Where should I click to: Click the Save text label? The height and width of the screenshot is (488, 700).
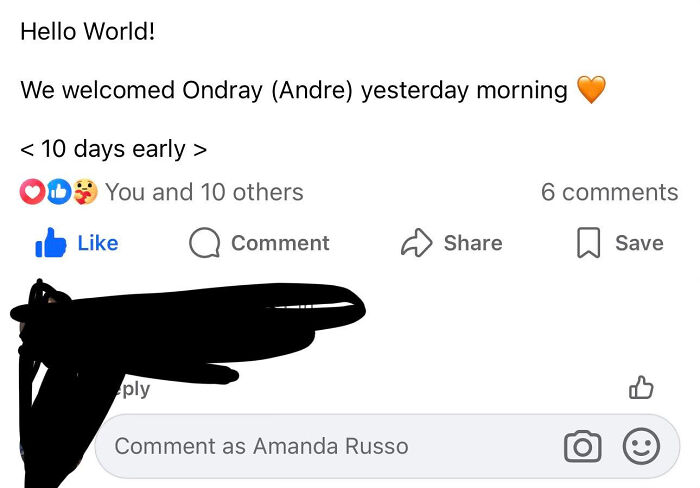coord(639,243)
